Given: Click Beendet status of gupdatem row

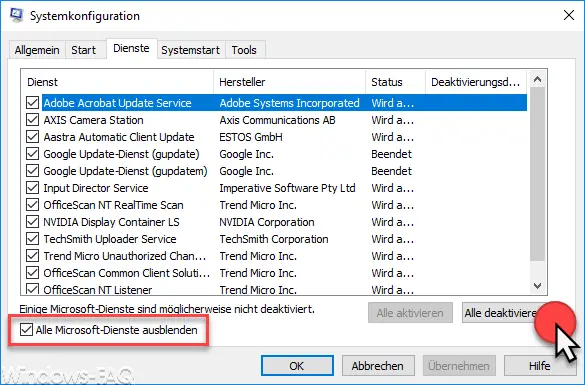Looking at the screenshot, I should (x=391, y=170).
